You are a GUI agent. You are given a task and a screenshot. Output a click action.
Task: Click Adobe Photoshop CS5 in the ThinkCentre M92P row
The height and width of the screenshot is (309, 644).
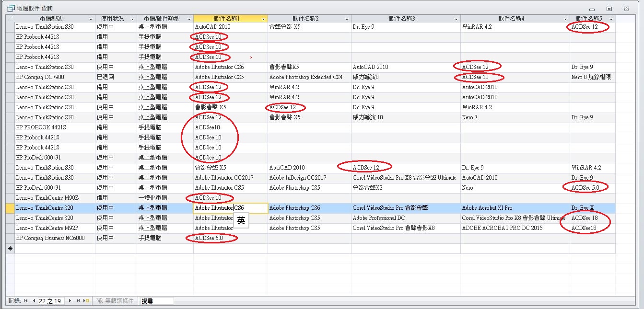point(310,228)
